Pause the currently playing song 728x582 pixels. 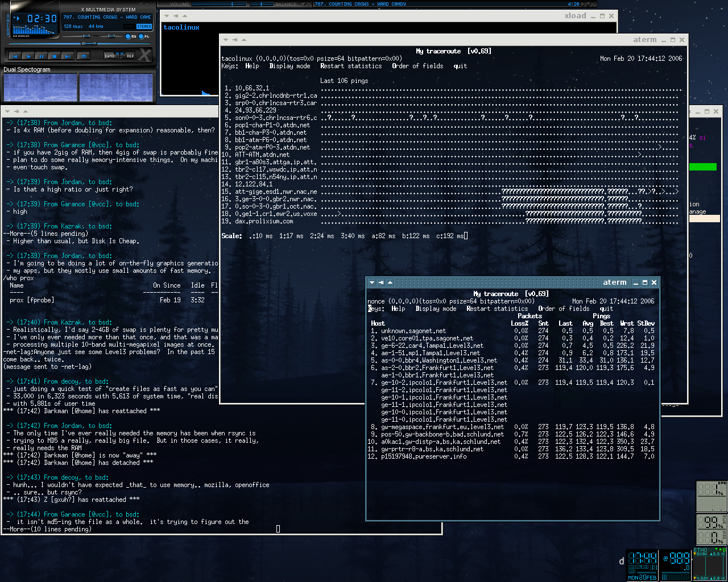[x=42, y=56]
